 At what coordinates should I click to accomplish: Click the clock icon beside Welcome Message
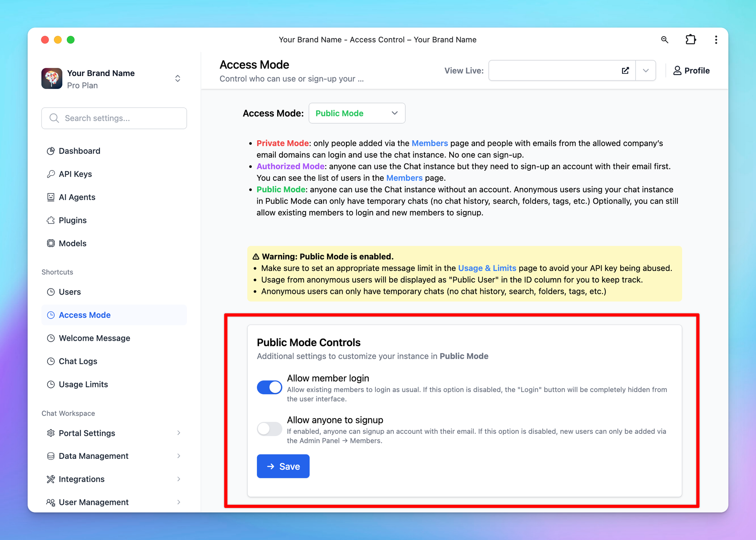point(51,338)
